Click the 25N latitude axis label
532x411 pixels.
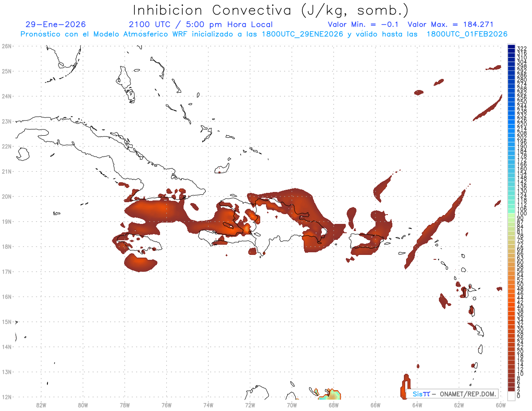pyautogui.click(x=6, y=71)
